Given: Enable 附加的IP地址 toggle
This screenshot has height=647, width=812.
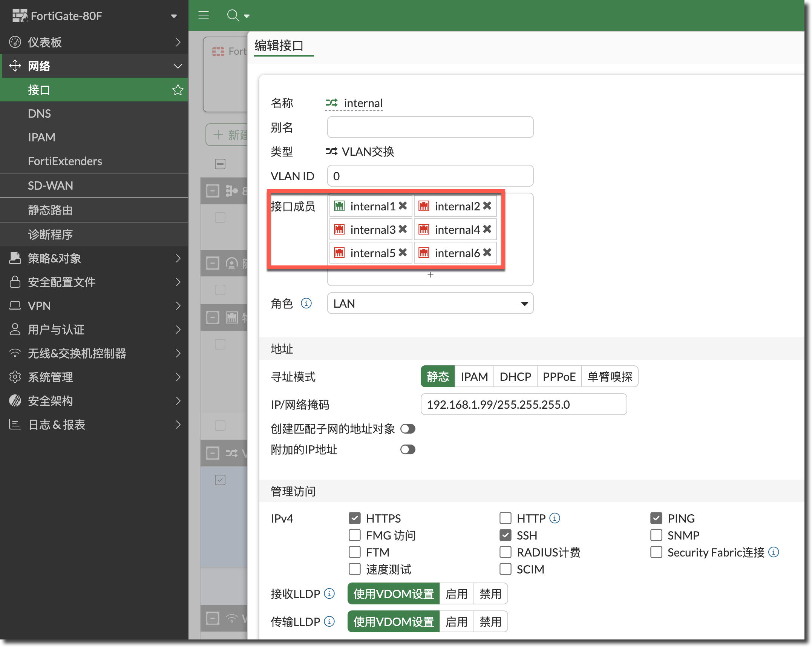Looking at the screenshot, I should tap(408, 449).
